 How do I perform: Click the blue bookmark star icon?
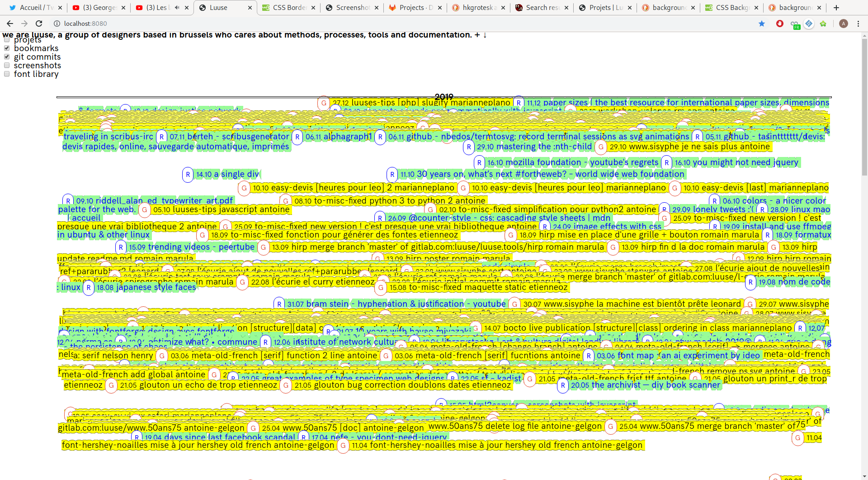coord(762,24)
